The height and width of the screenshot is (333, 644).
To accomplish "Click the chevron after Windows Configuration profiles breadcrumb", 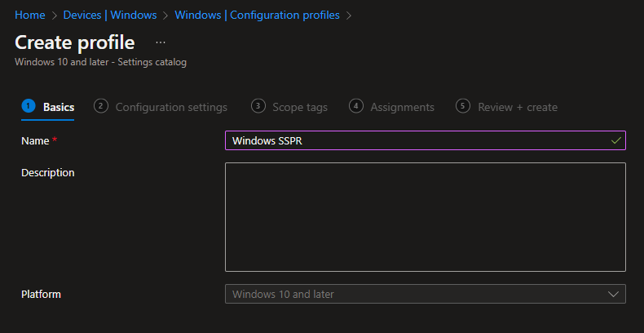I will [349, 16].
